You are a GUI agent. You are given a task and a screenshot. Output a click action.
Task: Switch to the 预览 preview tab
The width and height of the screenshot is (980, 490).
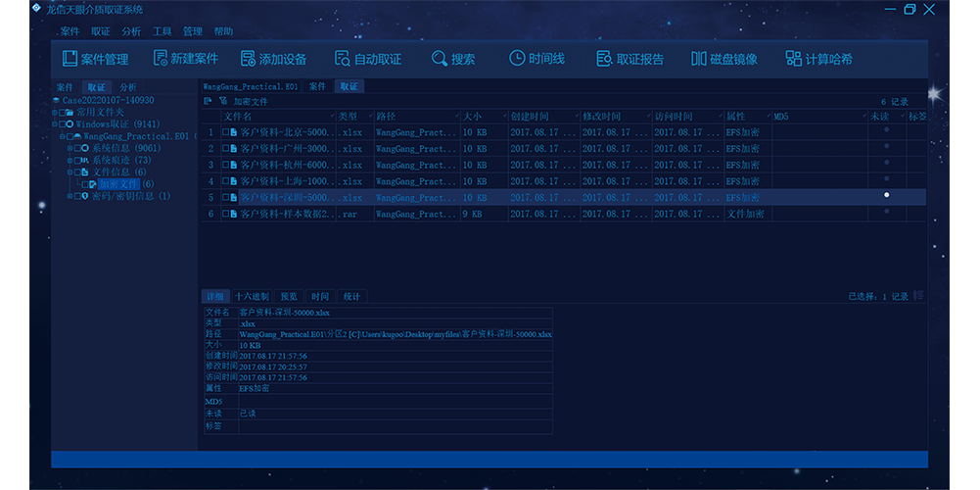click(289, 296)
